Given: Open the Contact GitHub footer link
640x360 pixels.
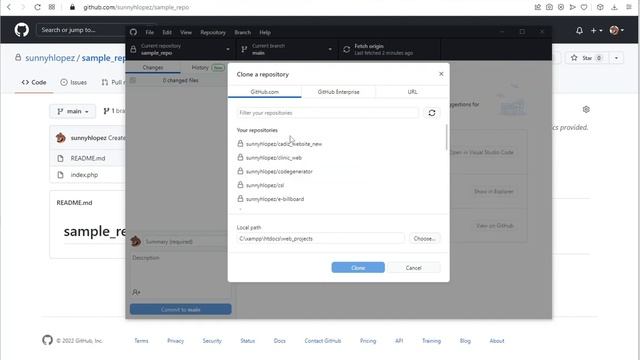Looking at the screenshot, I should click(322, 340).
